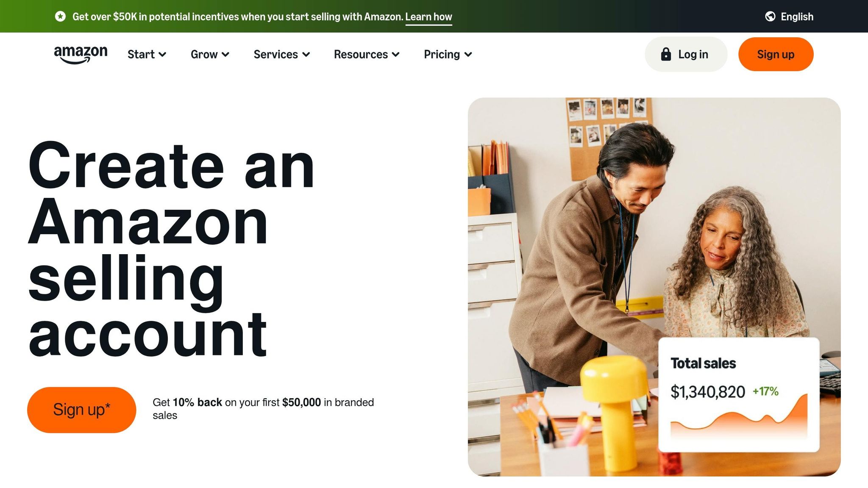Click the header Sign up button
The width and height of the screenshot is (868, 488).
776,54
